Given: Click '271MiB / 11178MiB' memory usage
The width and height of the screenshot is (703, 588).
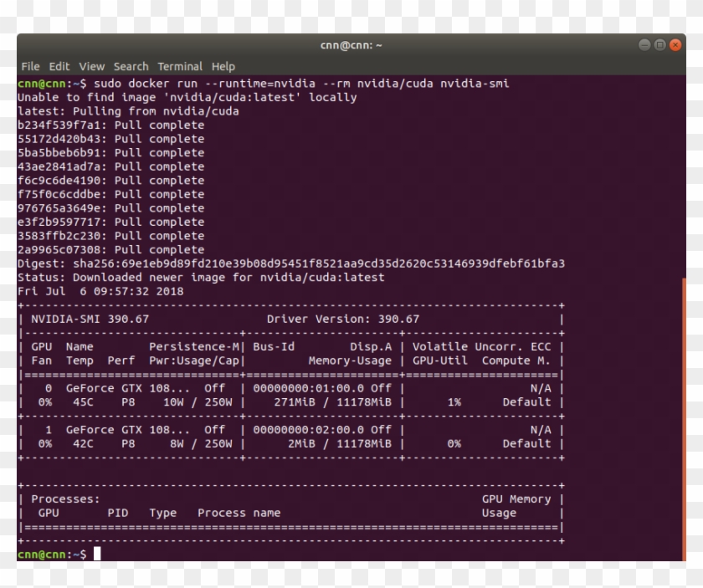Looking at the screenshot, I should tap(333, 402).
